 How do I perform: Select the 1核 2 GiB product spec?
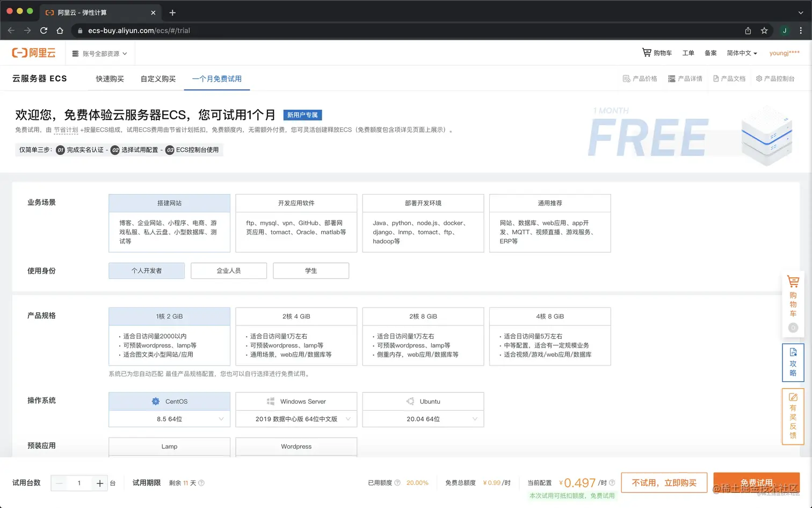coord(169,336)
